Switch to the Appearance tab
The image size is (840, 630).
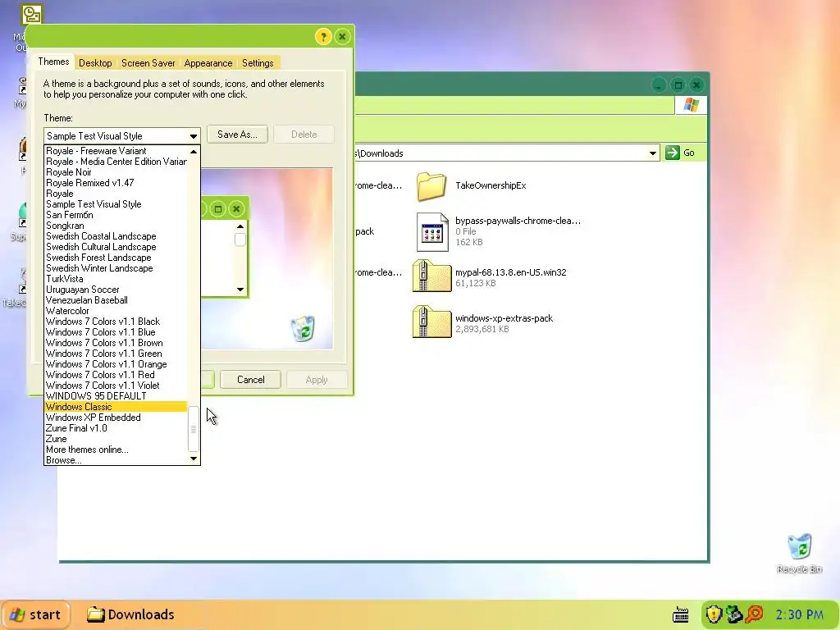coord(208,62)
